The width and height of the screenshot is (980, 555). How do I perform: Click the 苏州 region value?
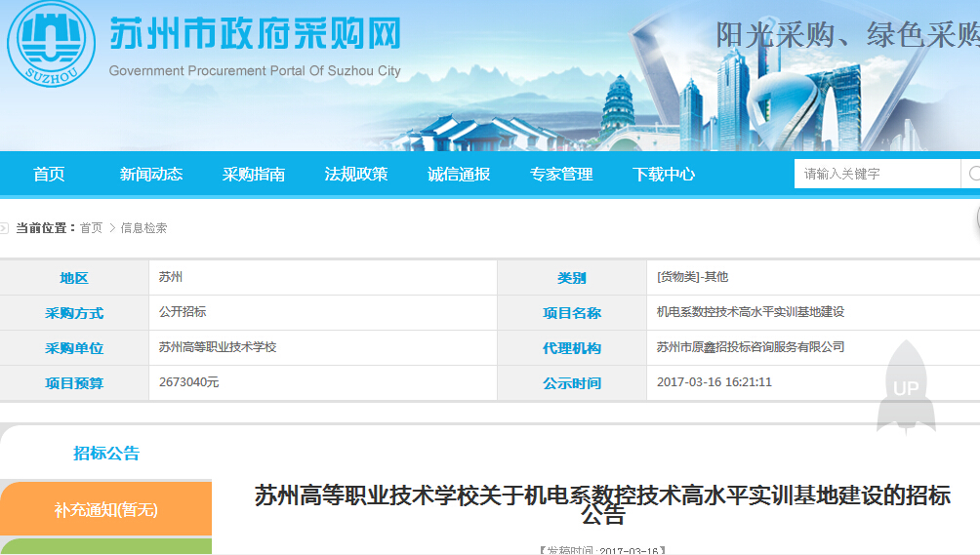[171, 277]
